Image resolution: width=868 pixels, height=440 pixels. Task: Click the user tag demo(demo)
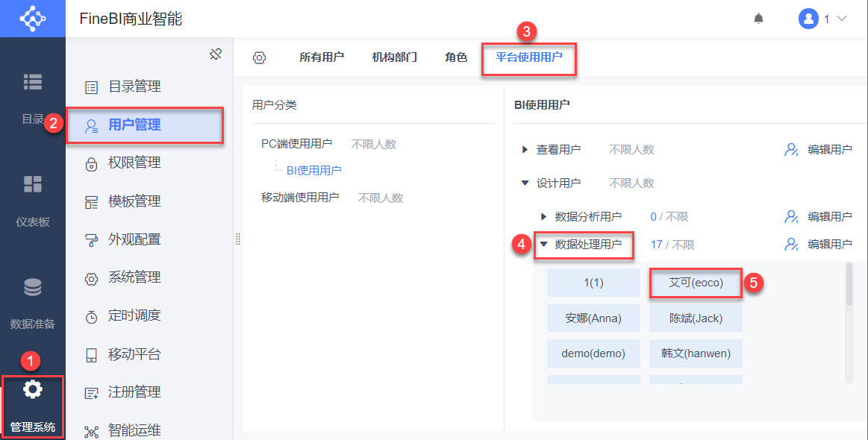pyautogui.click(x=593, y=353)
